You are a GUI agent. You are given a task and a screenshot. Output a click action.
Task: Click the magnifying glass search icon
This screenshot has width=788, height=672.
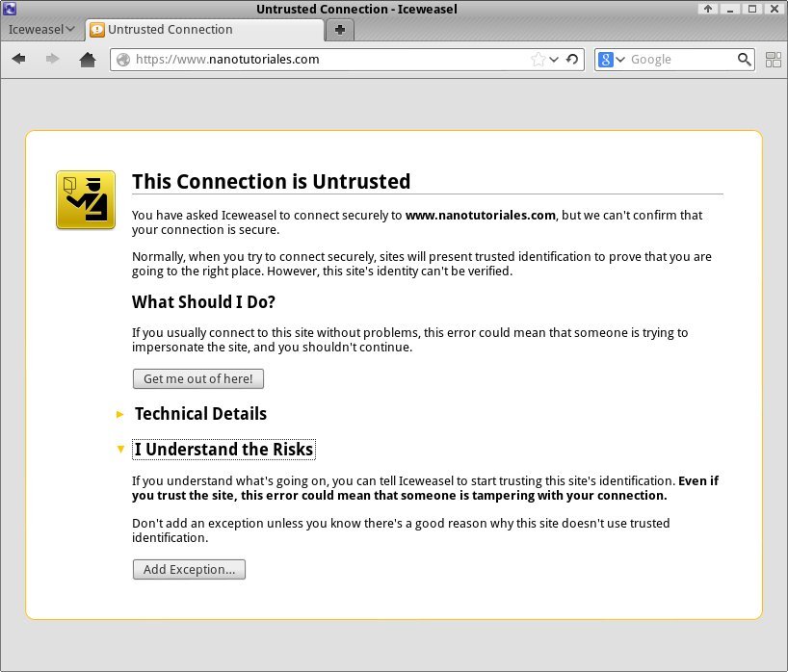pyautogui.click(x=745, y=60)
